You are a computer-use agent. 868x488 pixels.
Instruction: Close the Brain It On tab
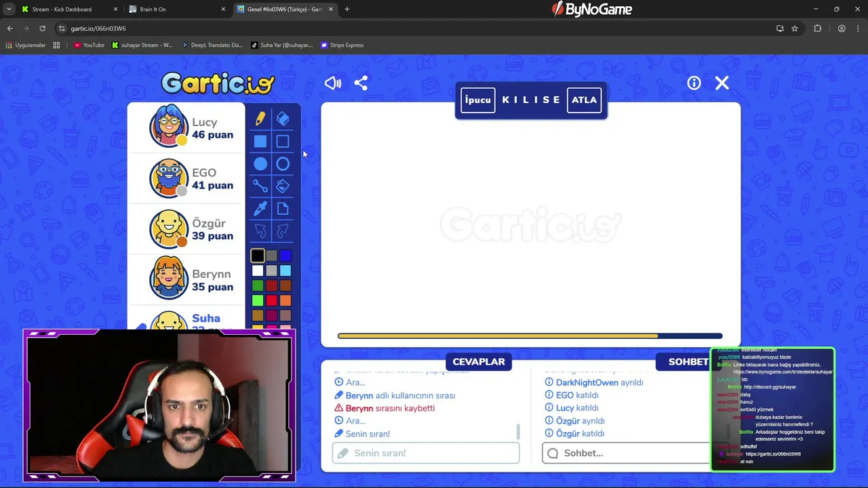pos(223,9)
